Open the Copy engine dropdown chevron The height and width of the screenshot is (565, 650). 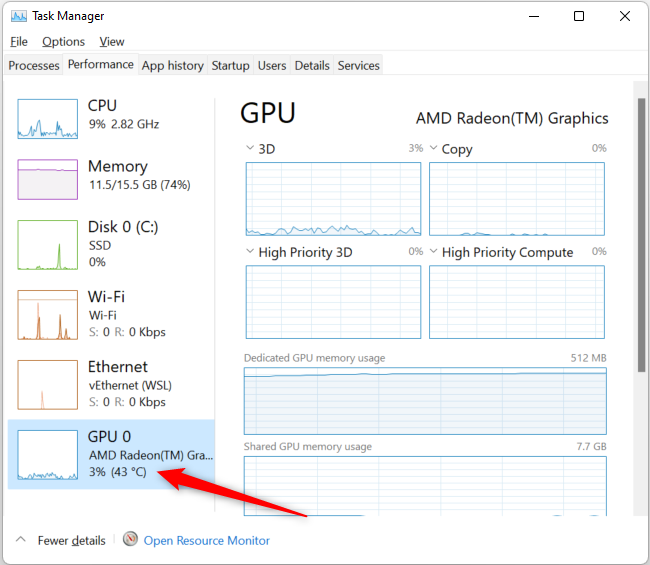coord(433,148)
